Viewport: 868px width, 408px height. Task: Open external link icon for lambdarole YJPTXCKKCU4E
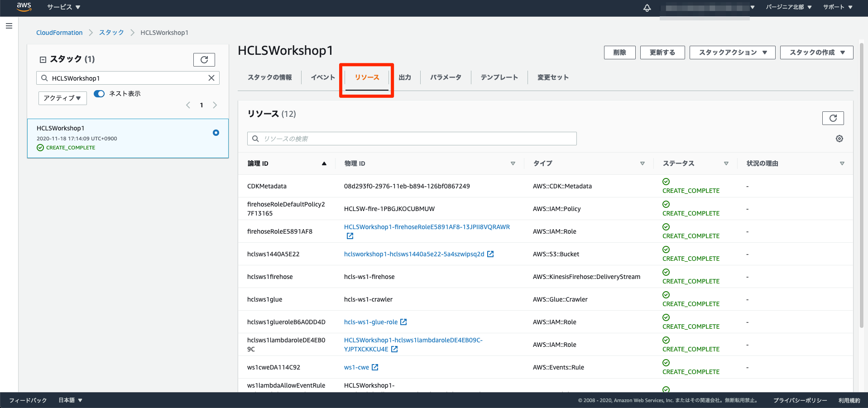394,349
